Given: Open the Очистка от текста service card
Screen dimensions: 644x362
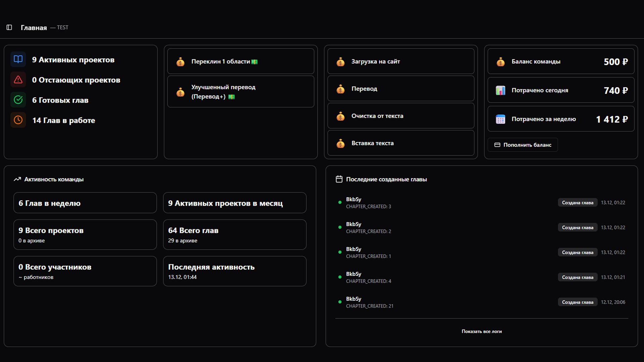Looking at the screenshot, I should pyautogui.click(x=400, y=116).
